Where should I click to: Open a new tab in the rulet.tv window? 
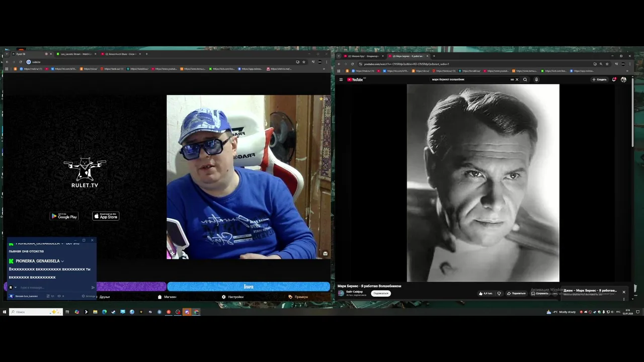coord(146,54)
